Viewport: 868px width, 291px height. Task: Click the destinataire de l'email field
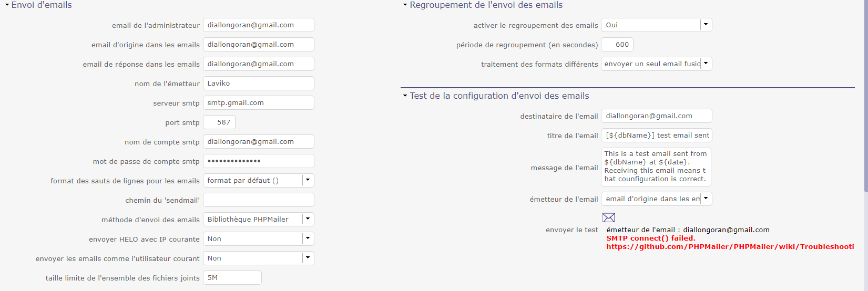click(x=656, y=116)
